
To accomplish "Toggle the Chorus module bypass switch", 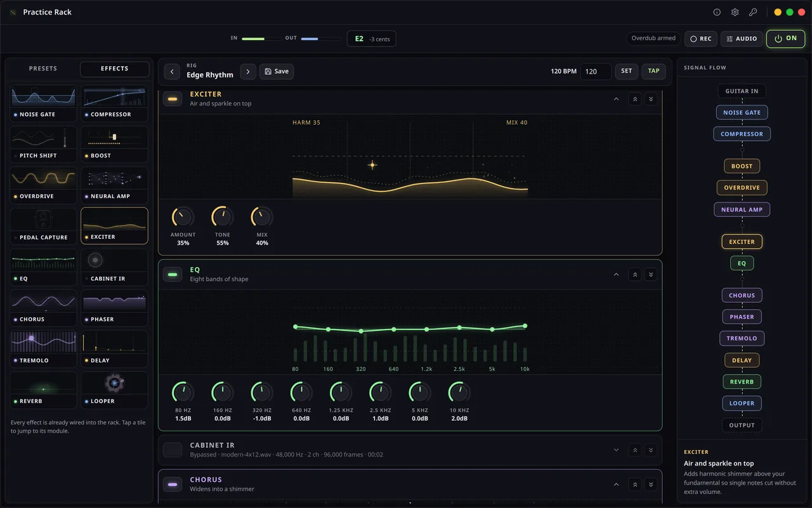I will coord(173,485).
